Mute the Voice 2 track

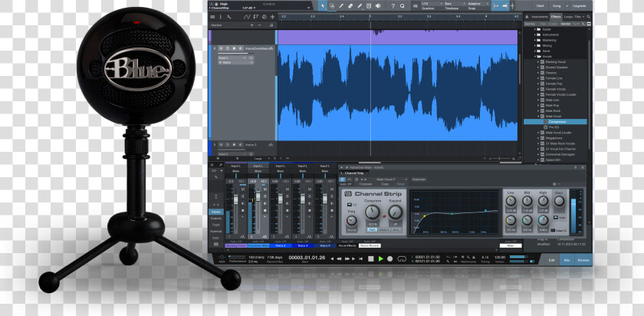(x=221, y=145)
